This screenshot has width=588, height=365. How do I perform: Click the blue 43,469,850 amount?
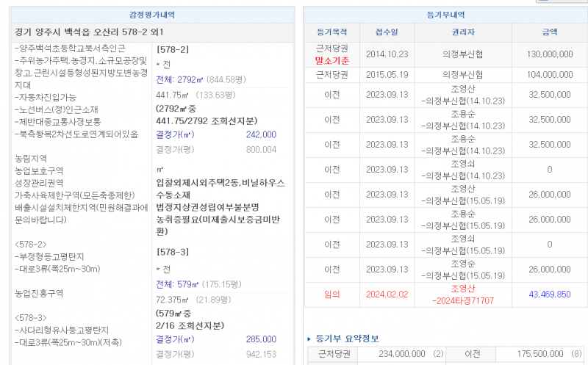[x=550, y=294]
